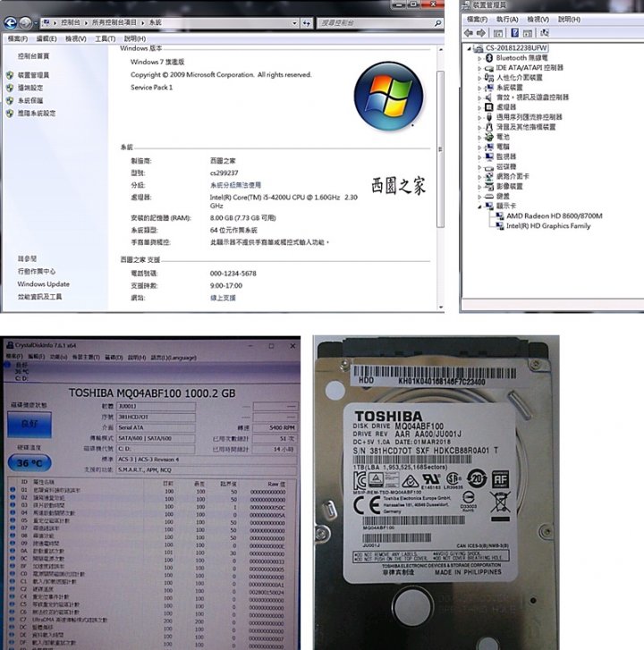Open Windows Update link
Viewport: 644px width, 650px height.
44,284
